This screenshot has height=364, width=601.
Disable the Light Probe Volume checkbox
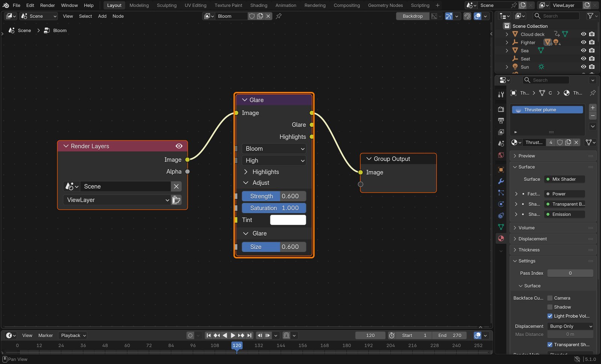pos(550,316)
